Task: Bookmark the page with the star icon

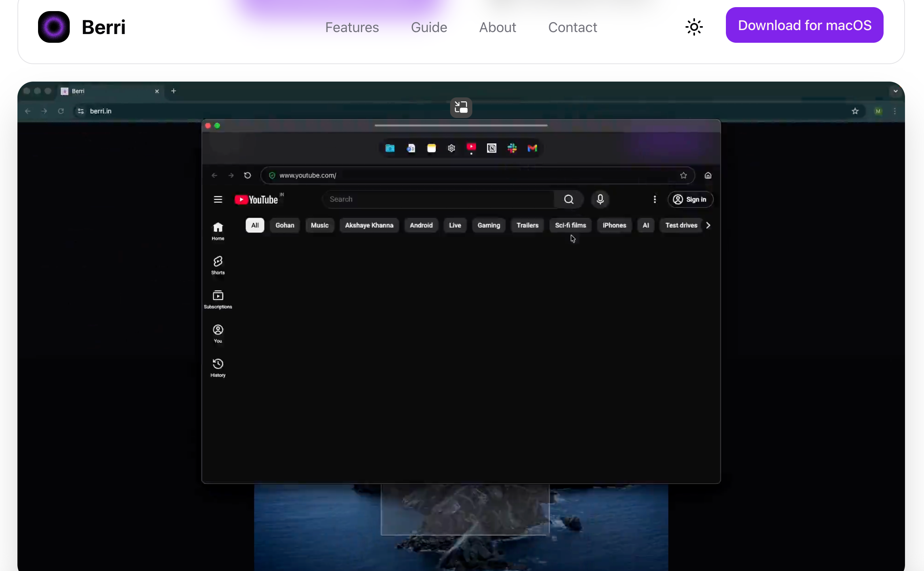Action: pyautogui.click(x=683, y=175)
